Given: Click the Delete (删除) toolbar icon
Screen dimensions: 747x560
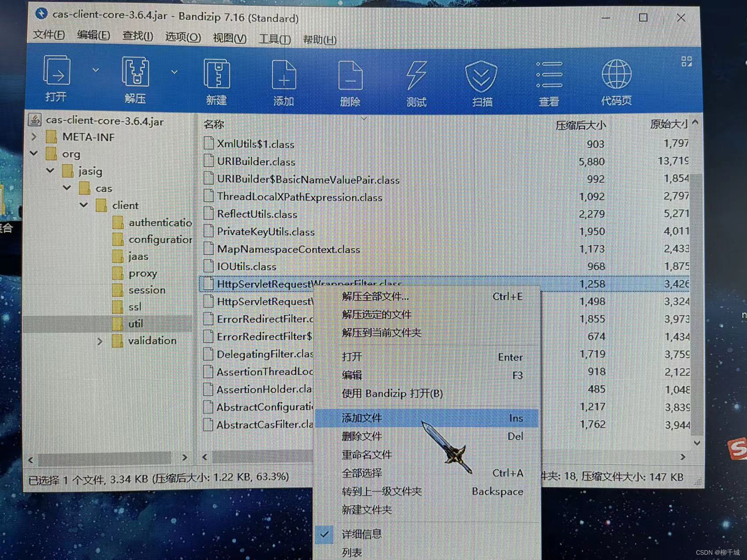Looking at the screenshot, I should pyautogui.click(x=350, y=75).
